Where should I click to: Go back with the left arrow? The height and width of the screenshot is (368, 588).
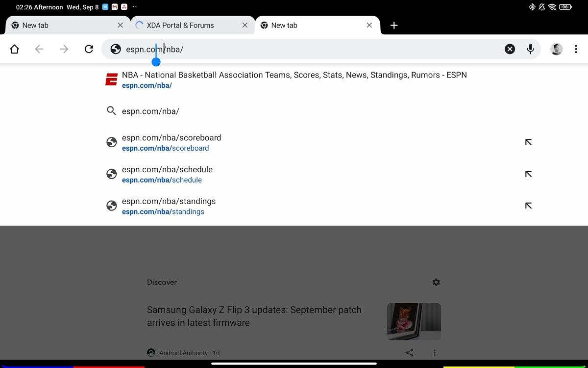coord(39,49)
